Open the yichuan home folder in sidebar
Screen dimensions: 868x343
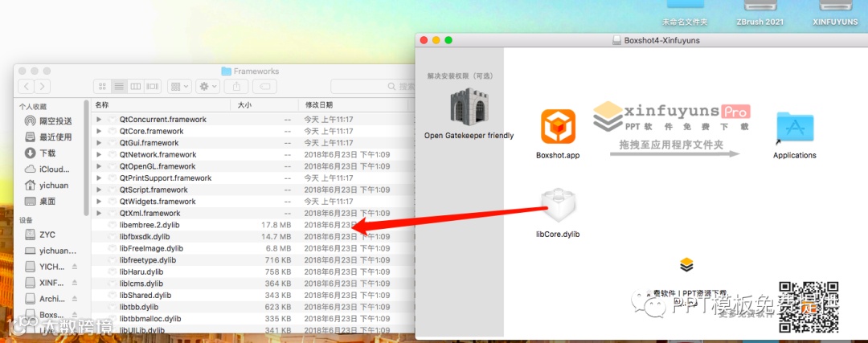click(48, 185)
